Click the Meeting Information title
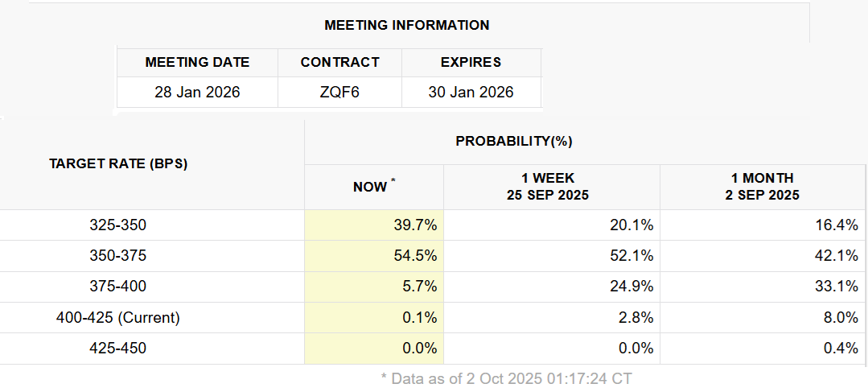The image size is (868, 392). (x=407, y=25)
